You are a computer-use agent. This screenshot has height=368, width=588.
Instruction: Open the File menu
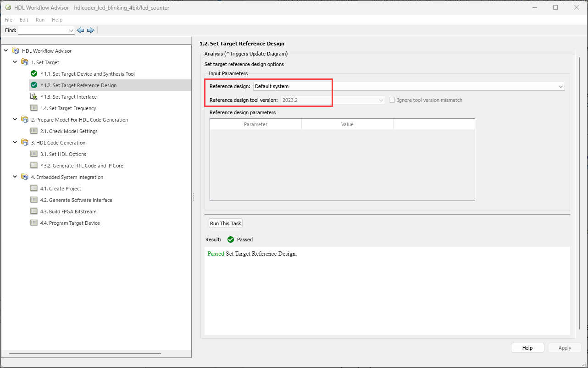(x=9, y=20)
